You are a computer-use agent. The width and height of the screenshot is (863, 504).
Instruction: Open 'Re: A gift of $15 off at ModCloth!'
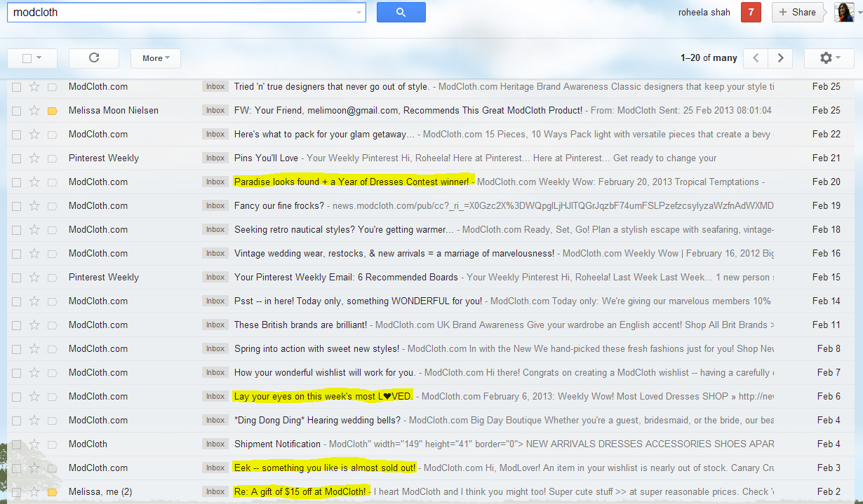coord(300,491)
